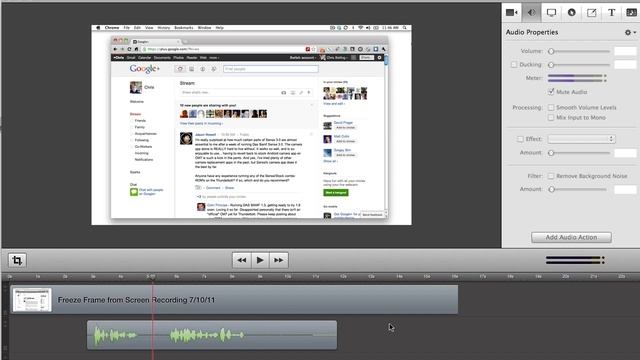
Task: Click the Chrome wrench menu icon in preview
Action: [383, 49]
